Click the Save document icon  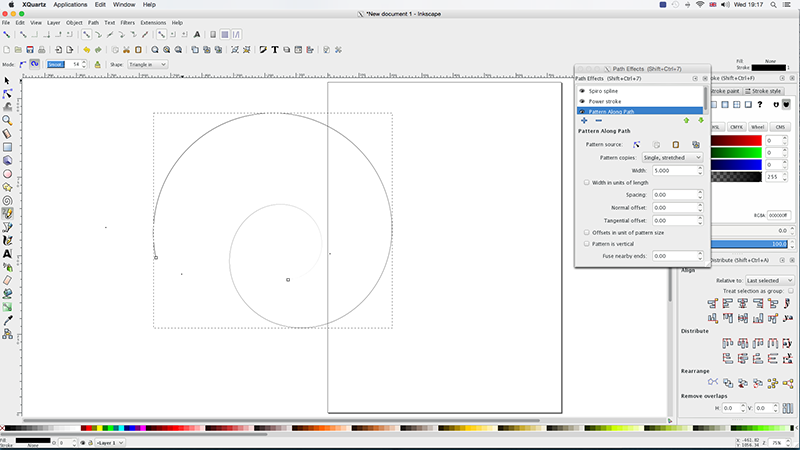pos(30,50)
